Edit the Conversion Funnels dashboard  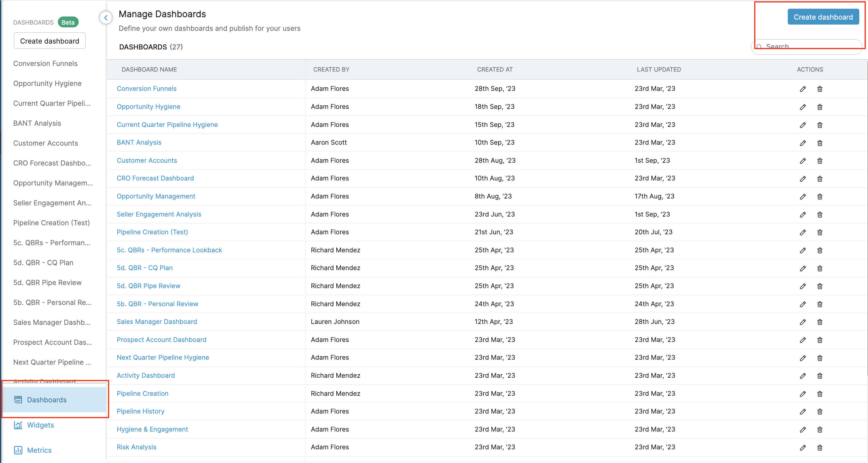pos(803,89)
